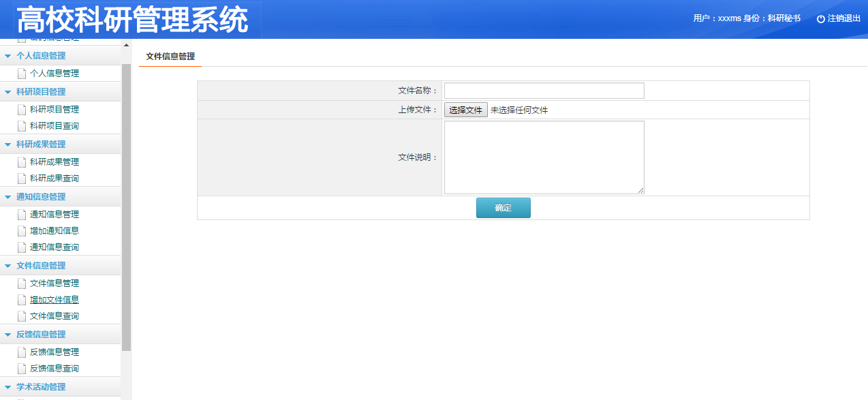Open 科研项目查询 in the sidebar
This screenshot has width=868, height=400.
(55, 126)
